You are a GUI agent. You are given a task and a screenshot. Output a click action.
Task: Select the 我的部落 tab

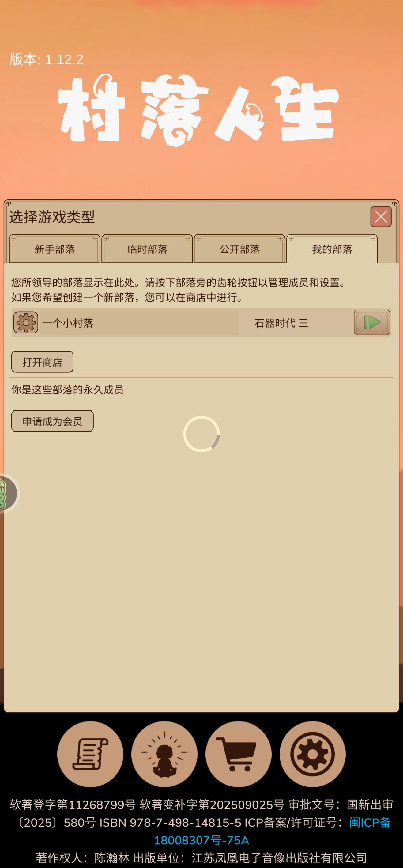coord(332,249)
